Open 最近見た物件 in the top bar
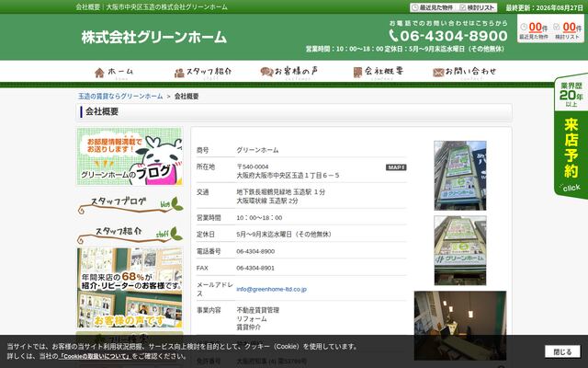Screen dimensions: 588x368 433,7
